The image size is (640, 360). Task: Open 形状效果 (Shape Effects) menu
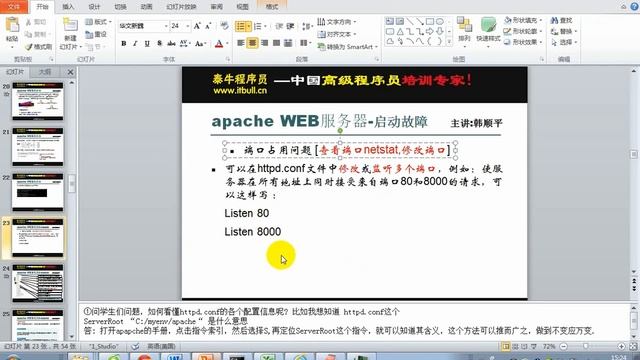(x=523, y=42)
